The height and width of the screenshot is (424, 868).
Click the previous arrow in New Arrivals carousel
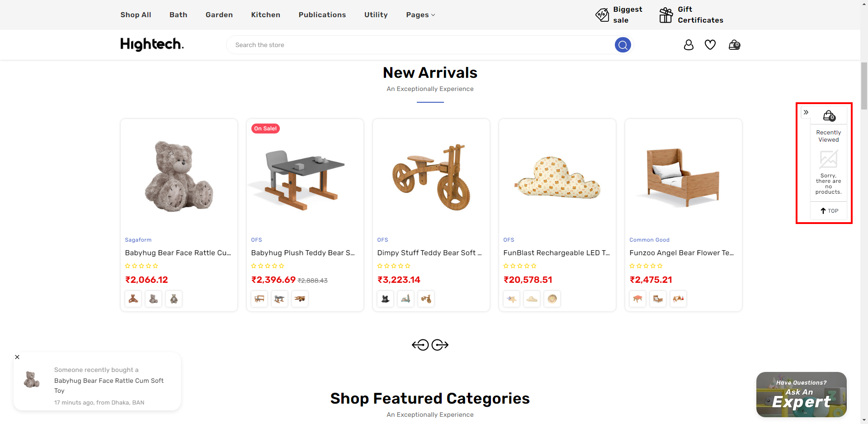pos(420,345)
